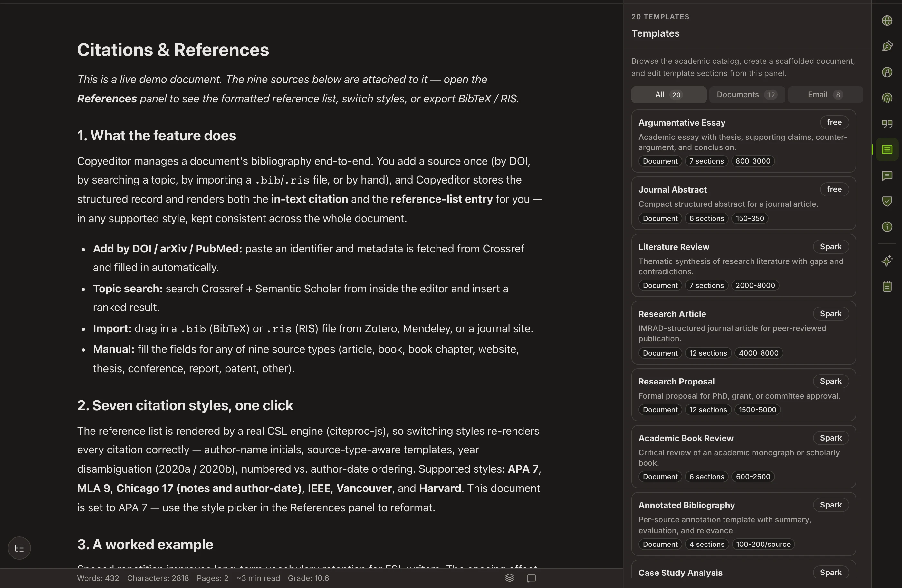Open the notepad icon in sidebar

click(x=887, y=286)
